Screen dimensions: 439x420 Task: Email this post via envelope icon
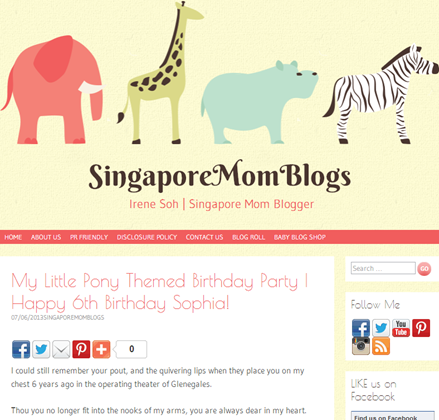click(61, 349)
